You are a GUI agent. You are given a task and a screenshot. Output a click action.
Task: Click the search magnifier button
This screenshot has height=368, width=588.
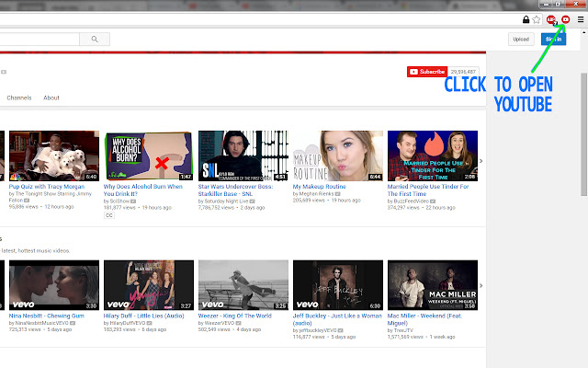tap(95, 39)
